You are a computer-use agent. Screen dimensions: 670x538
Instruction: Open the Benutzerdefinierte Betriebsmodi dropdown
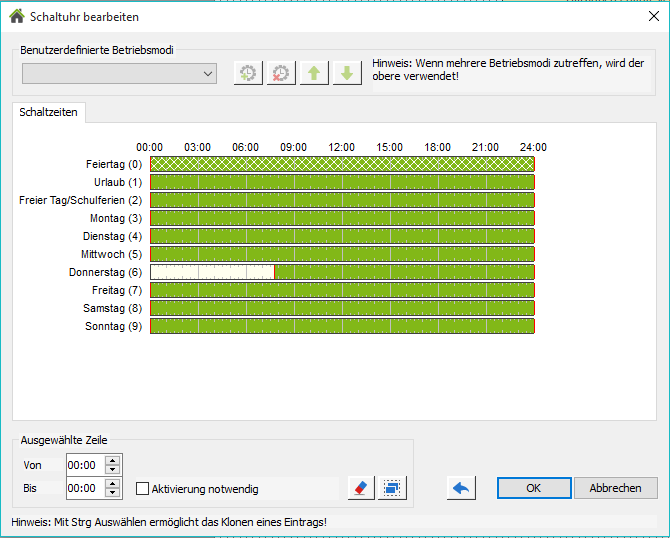pos(119,73)
